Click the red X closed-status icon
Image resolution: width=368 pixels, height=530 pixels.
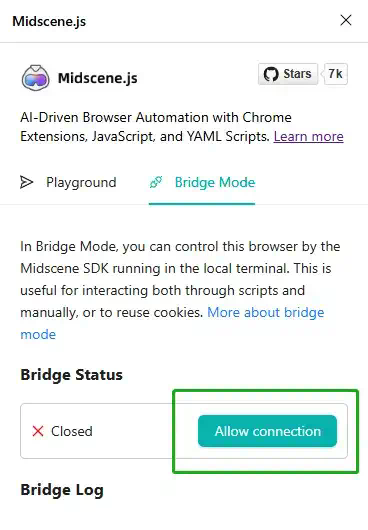38,431
